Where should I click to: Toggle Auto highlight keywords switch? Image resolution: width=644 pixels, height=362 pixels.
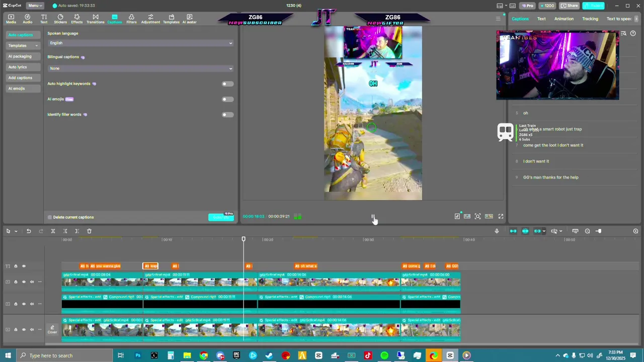coord(227,84)
